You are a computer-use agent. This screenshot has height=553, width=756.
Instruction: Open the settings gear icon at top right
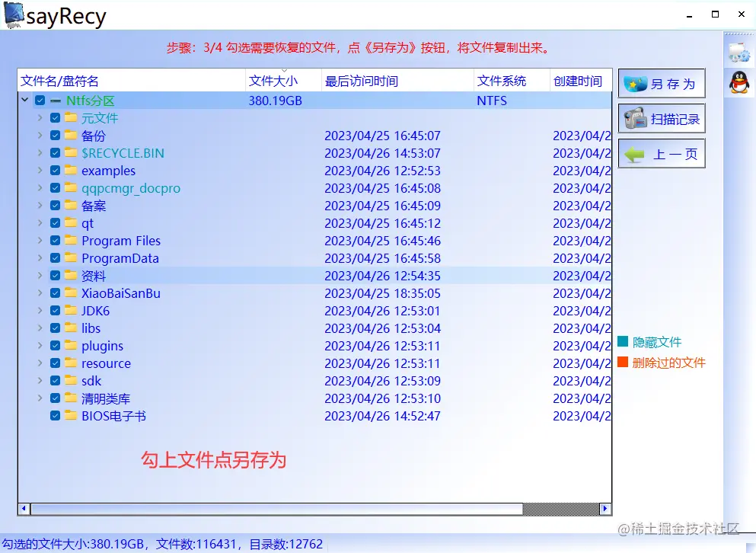pyautogui.click(x=739, y=53)
